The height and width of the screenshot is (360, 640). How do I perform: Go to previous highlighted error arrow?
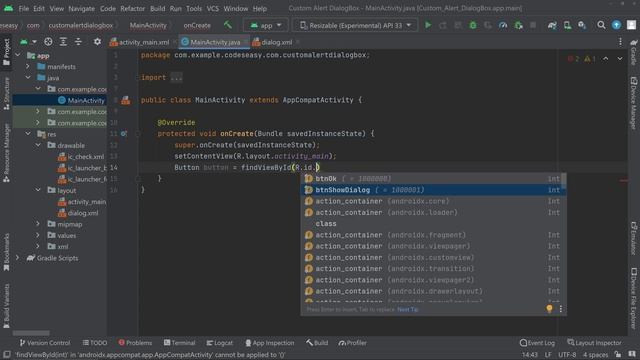click(605, 59)
